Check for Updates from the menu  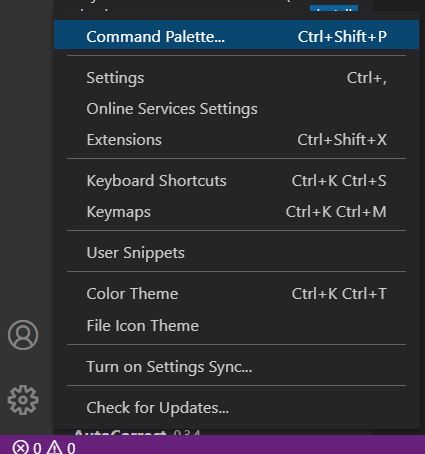click(236, 408)
